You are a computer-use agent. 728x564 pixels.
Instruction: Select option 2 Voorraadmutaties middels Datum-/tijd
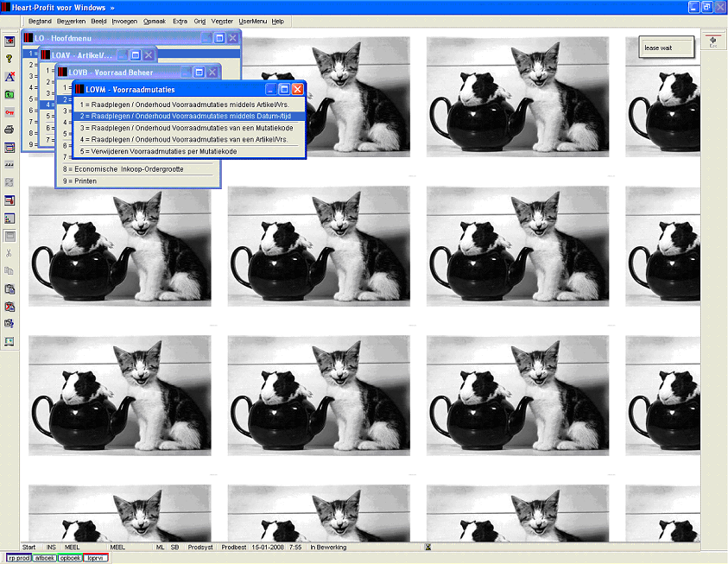tap(189, 116)
